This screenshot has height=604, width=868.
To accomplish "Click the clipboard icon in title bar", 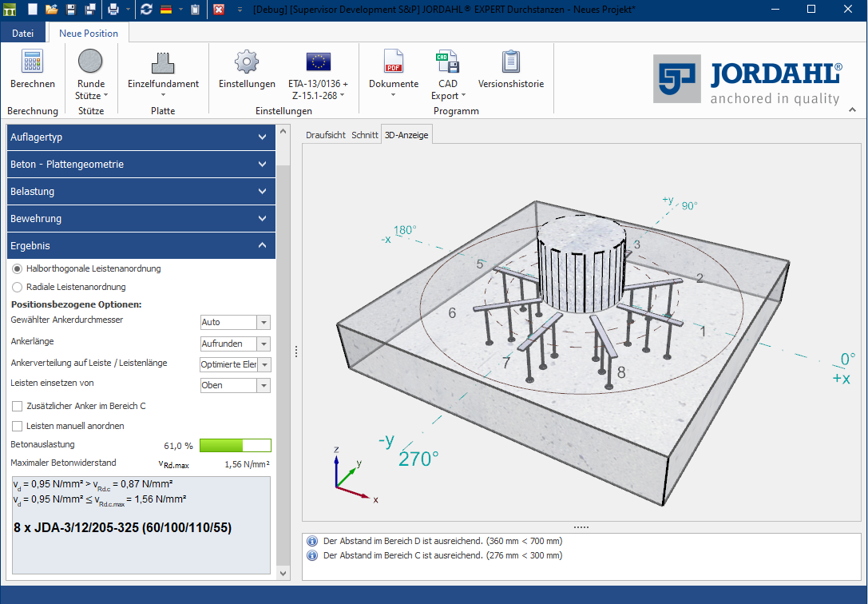I will coord(196,9).
